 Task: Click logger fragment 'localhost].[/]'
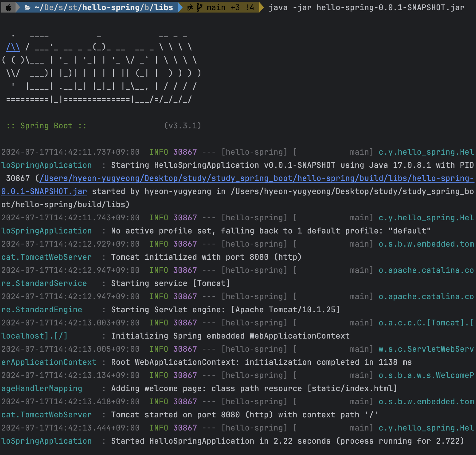pyautogui.click(x=35, y=336)
